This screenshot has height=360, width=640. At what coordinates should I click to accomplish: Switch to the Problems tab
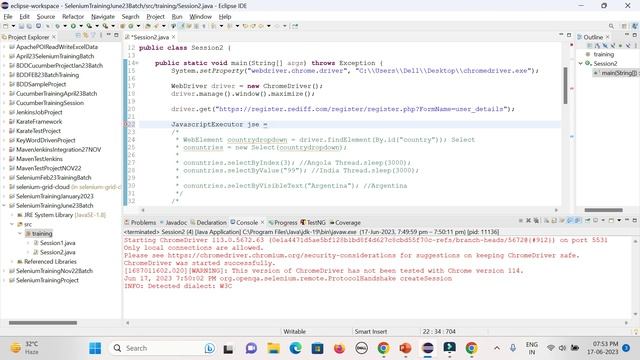point(140,222)
